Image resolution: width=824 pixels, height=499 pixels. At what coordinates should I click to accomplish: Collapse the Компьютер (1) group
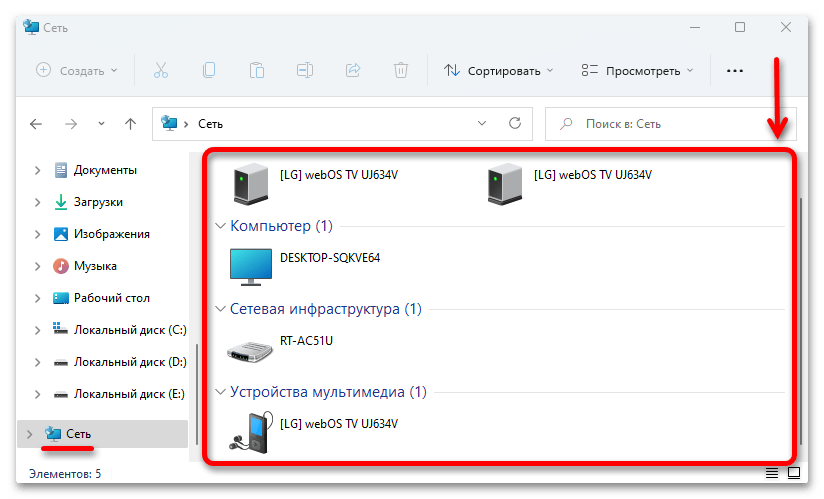221,226
